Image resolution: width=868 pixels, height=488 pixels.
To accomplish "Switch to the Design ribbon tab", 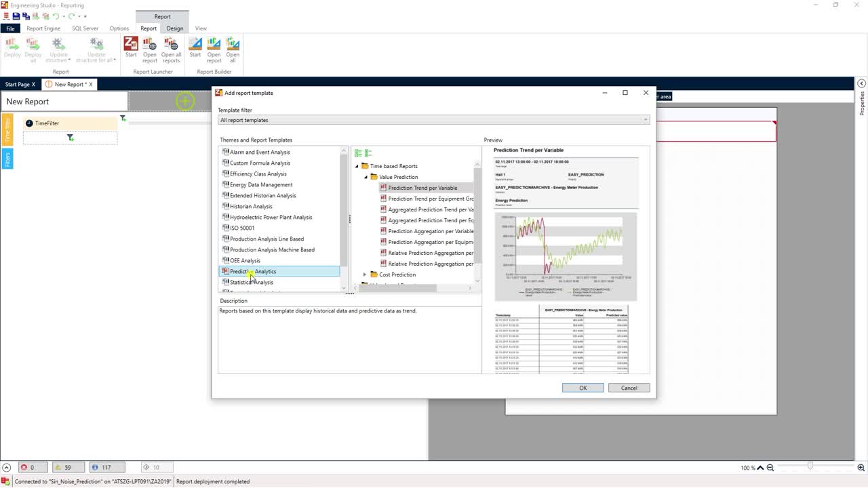I will click(175, 28).
